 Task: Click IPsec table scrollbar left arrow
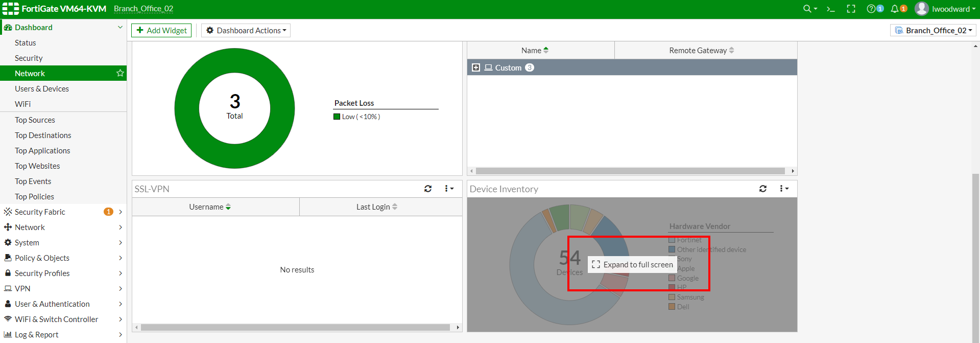[x=471, y=171]
